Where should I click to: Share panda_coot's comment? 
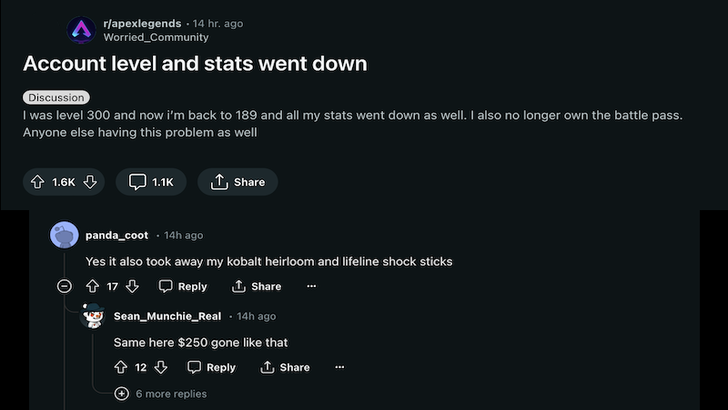(257, 286)
